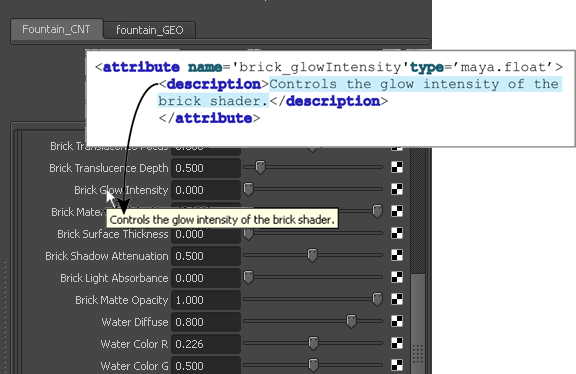The height and width of the screenshot is (374, 576).
Task: Click the Brick Matte Opacity value field
Action: click(x=206, y=300)
